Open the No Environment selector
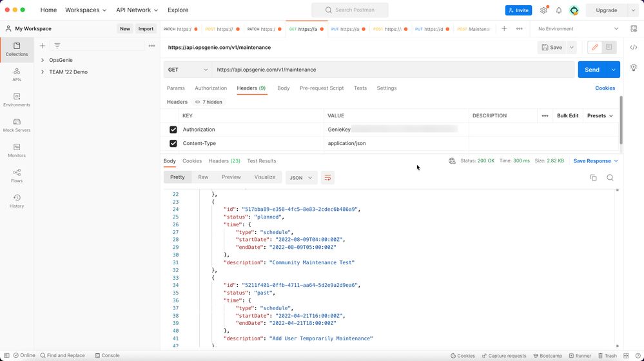Screen dimensions: 644x361 (x=578, y=29)
